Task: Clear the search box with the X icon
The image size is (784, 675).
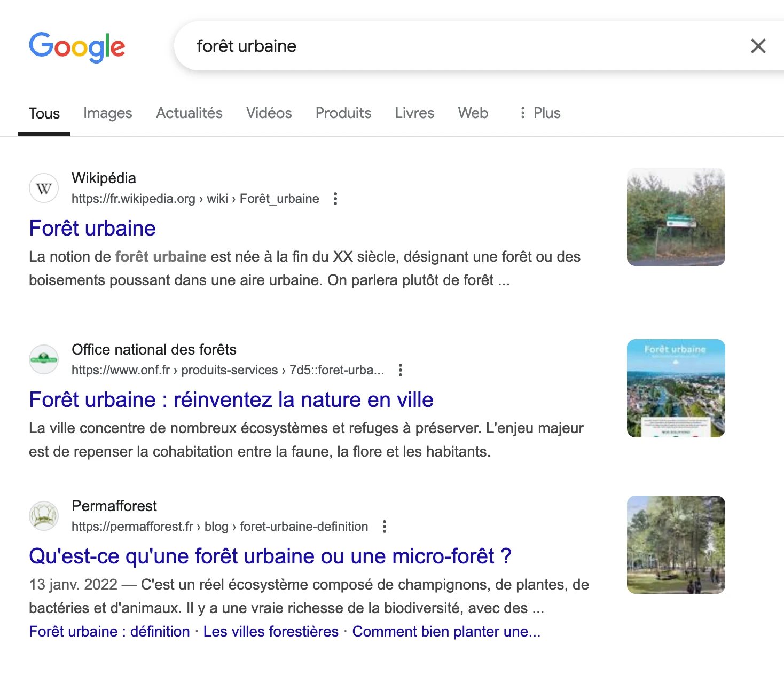Action: [758, 46]
